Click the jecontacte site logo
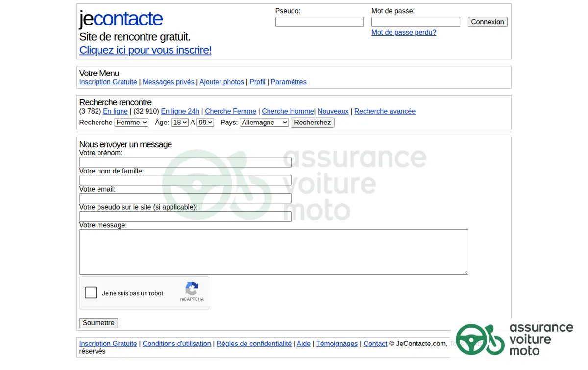Image resolution: width=588 pixels, height=370 pixels. [x=121, y=19]
